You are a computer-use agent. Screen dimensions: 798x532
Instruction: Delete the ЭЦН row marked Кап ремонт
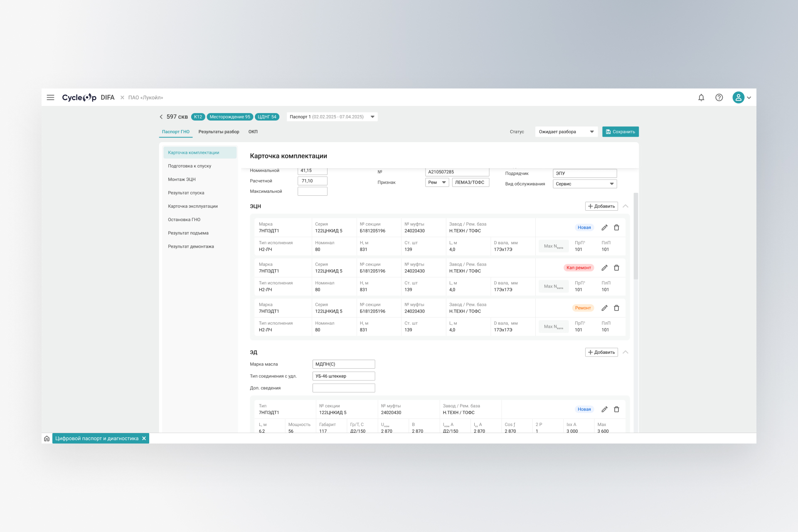tap(616, 268)
